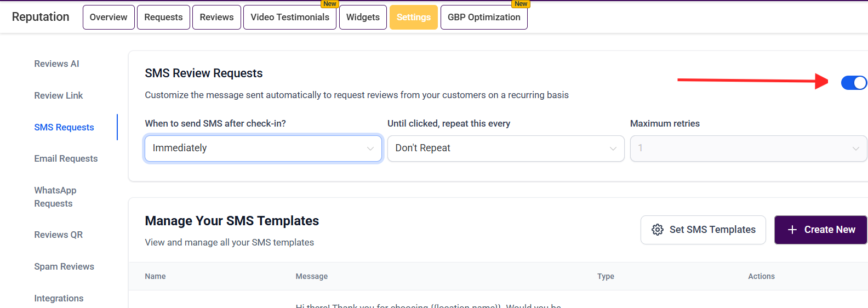Select the Widgets tab
The width and height of the screenshot is (868, 308).
click(x=363, y=17)
